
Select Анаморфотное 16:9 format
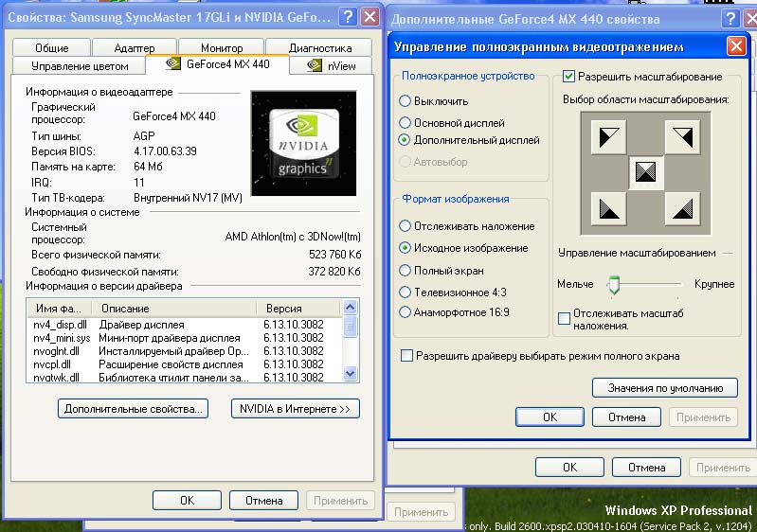455,312
